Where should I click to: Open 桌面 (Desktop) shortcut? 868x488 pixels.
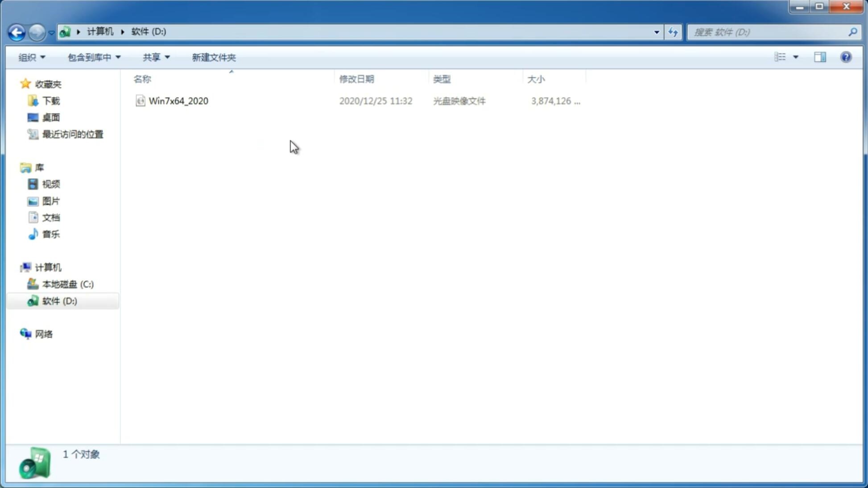click(x=51, y=117)
